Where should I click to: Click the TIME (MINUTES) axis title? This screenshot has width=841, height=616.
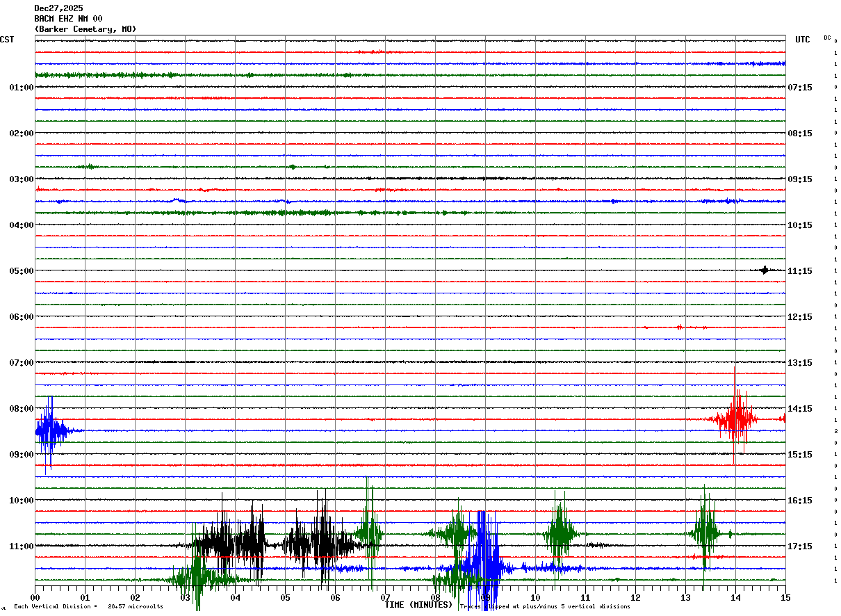click(x=418, y=605)
